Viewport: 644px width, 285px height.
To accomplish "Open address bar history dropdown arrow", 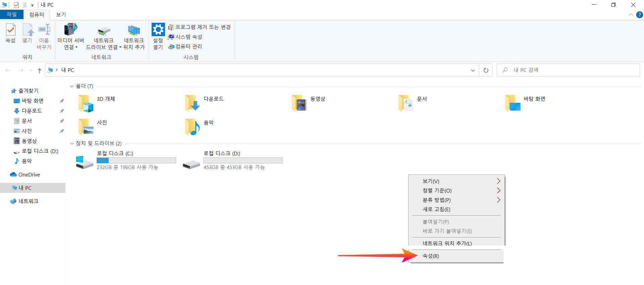I will 473,70.
